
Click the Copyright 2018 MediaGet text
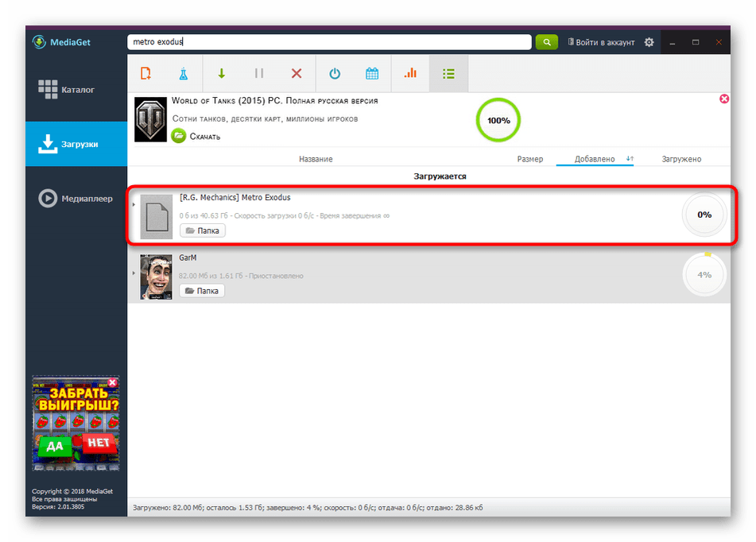tap(72, 491)
